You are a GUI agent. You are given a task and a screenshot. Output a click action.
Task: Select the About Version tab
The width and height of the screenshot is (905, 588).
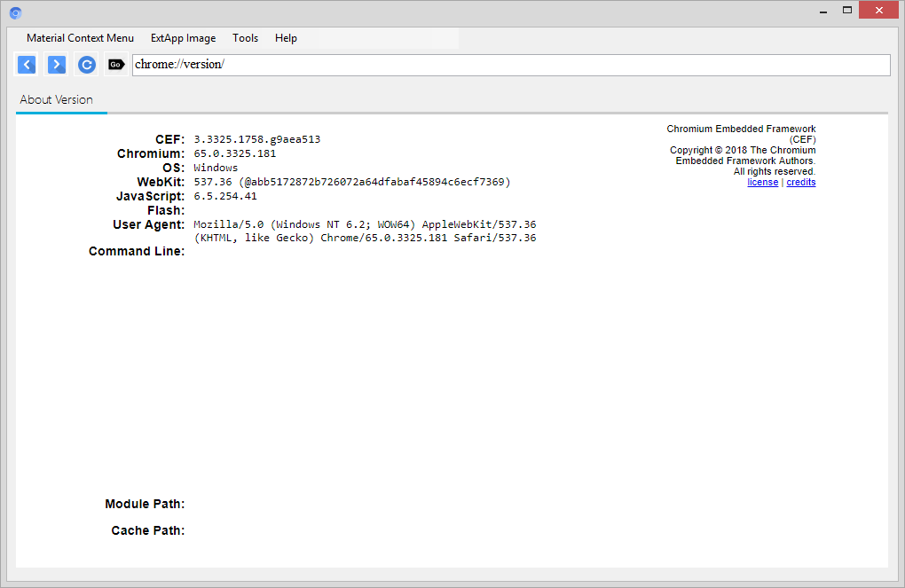57,99
